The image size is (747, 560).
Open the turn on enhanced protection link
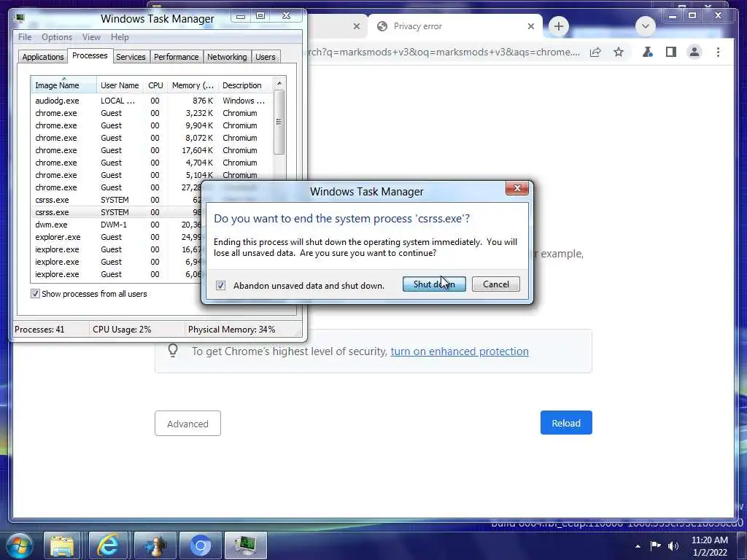(460, 351)
